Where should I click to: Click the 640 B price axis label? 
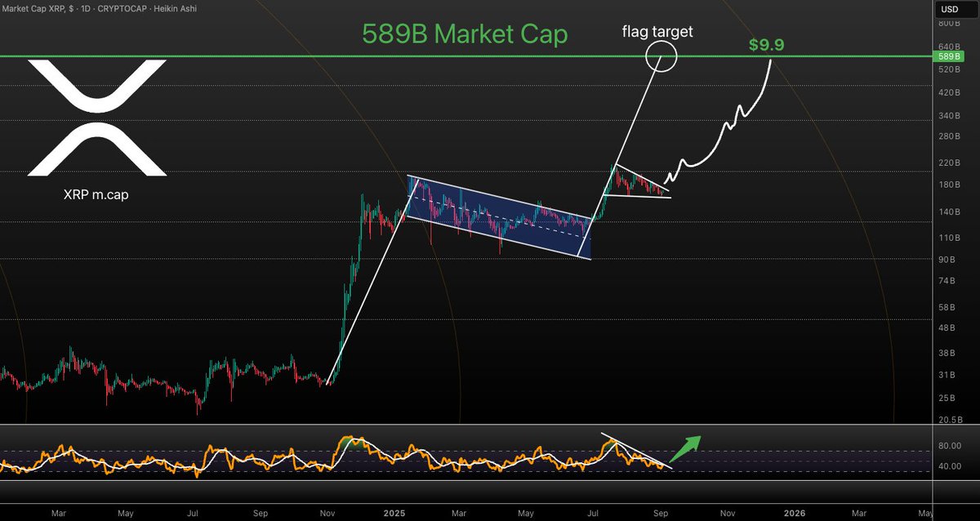pos(949,47)
